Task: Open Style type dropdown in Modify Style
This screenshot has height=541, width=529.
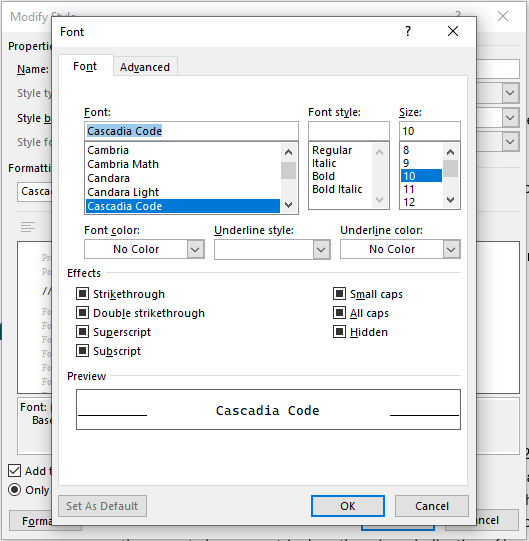Action: coord(510,93)
